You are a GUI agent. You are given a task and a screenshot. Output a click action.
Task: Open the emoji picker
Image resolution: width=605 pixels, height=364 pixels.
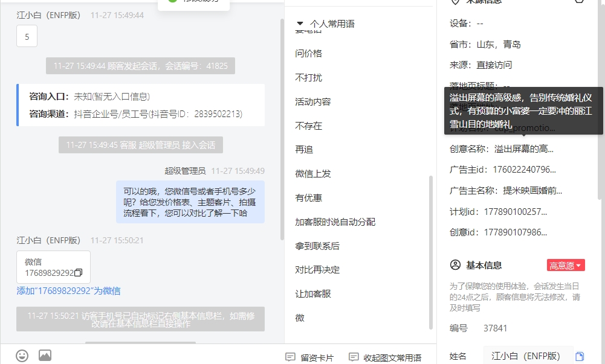coord(22,356)
